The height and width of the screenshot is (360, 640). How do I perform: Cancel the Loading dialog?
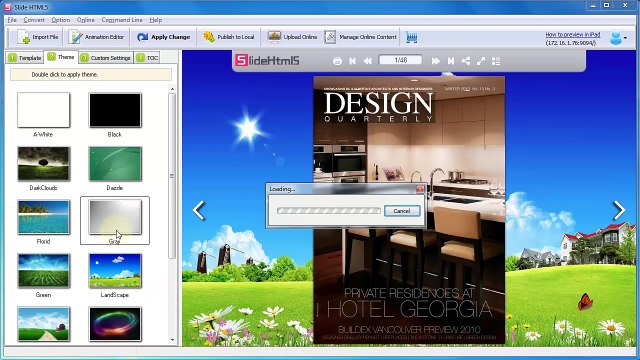coord(402,211)
